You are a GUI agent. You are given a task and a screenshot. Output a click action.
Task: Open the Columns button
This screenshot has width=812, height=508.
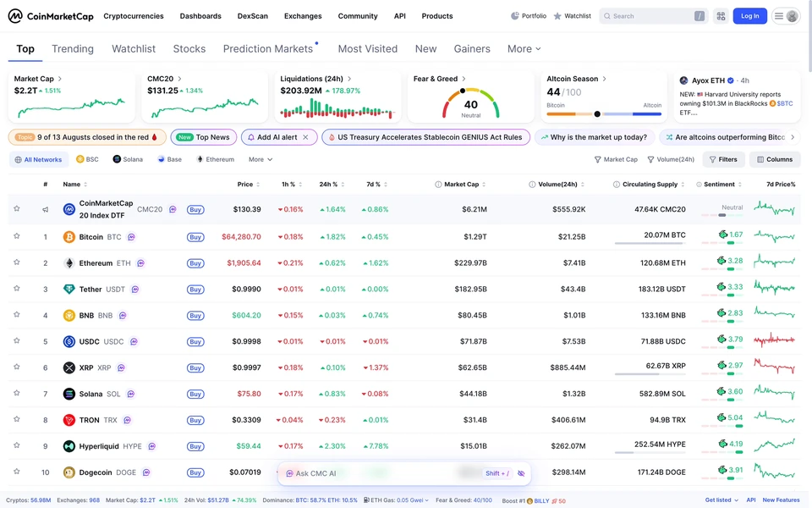775,160
